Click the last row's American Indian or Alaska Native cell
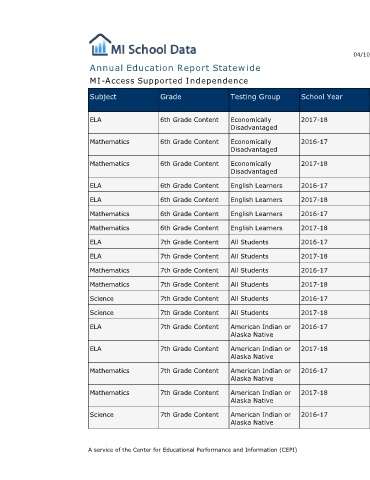370x480 pixels. point(264,418)
